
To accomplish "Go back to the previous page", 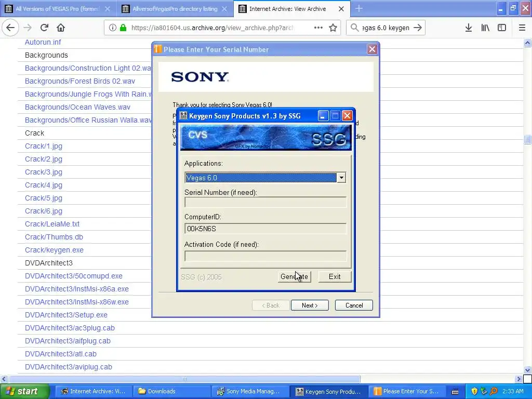I will click(x=10, y=28).
